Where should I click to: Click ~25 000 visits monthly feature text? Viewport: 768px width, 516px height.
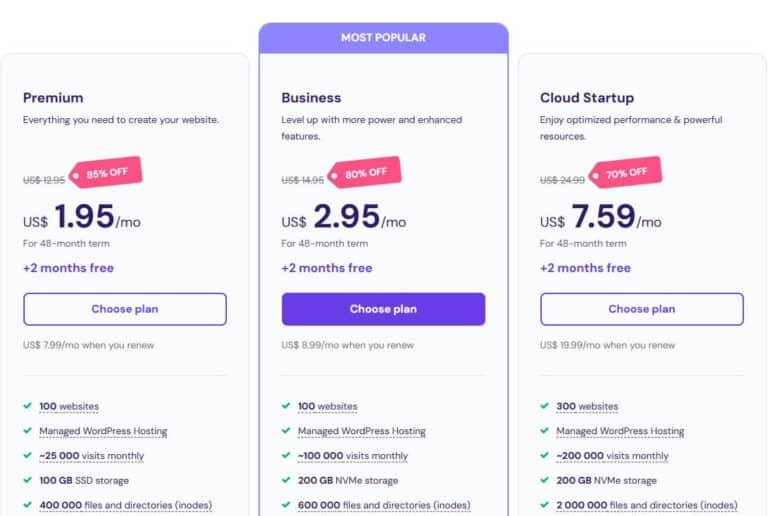coord(91,456)
